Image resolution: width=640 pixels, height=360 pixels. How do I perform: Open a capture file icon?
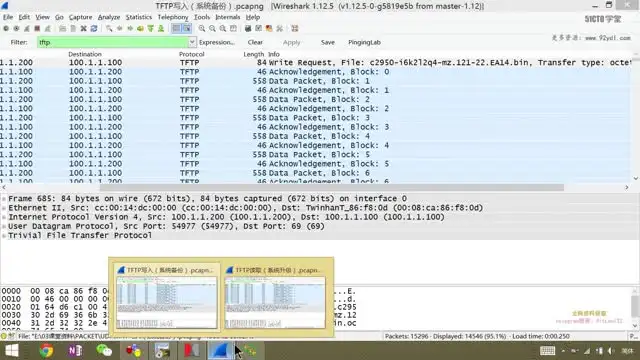(62, 29)
